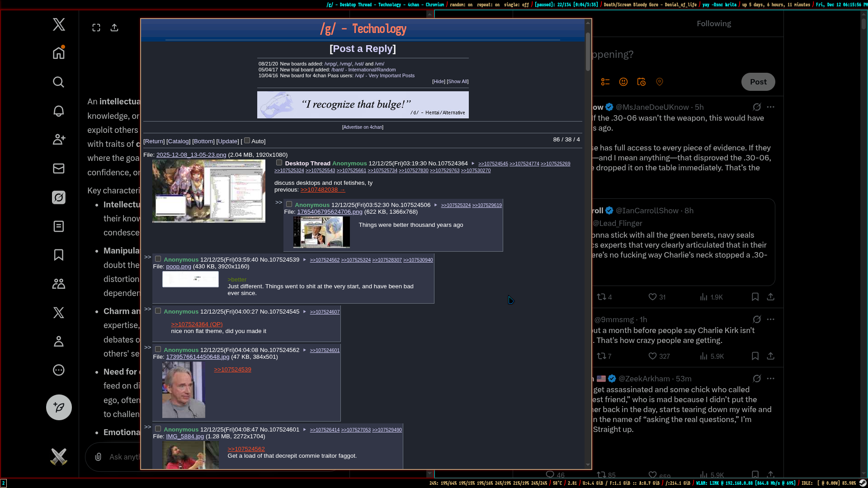This screenshot has height=488, width=868.
Task: Click the Notifications bell icon
Action: coord(59,111)
